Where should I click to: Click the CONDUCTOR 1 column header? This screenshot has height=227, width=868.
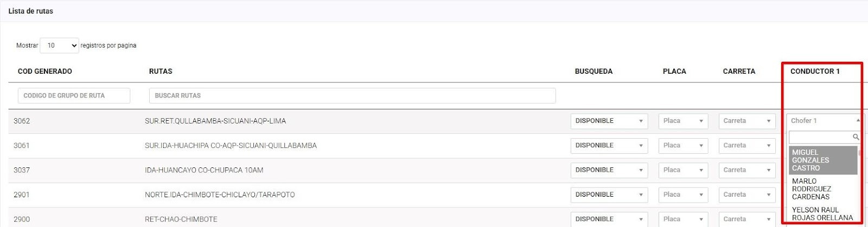coord(815,72)
